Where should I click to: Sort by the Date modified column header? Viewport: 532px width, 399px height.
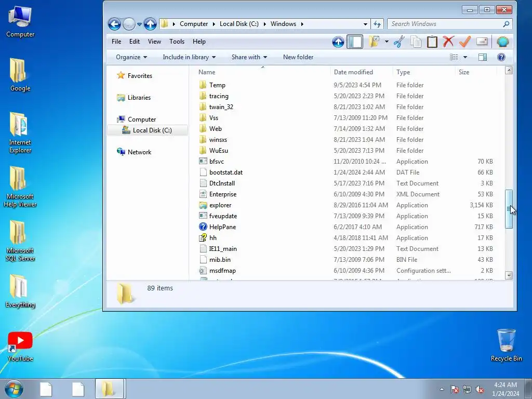coord(362,72)
